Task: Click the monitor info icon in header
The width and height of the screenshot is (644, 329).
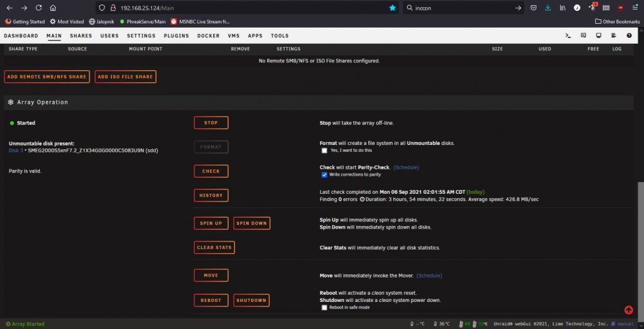Action: [598, 36]
